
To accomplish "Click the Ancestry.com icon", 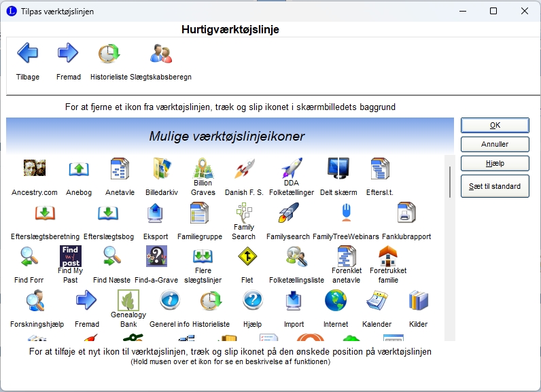I will pyautogui.click(x=34, y=169).
